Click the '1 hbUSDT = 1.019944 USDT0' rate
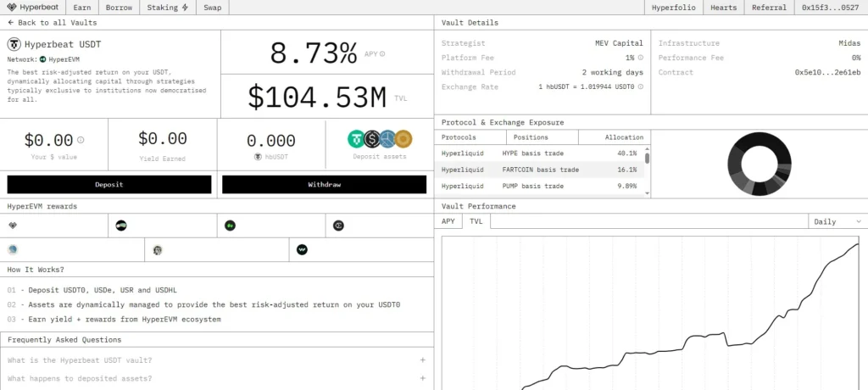This screenshot has width=868, height=390. click(587, 87)
